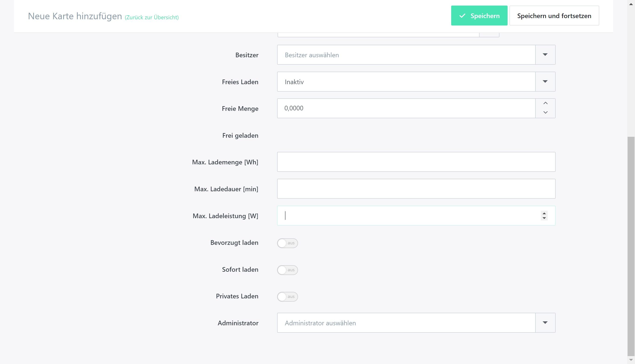Click the vertical page scrollbar thumb

[631, 246]
